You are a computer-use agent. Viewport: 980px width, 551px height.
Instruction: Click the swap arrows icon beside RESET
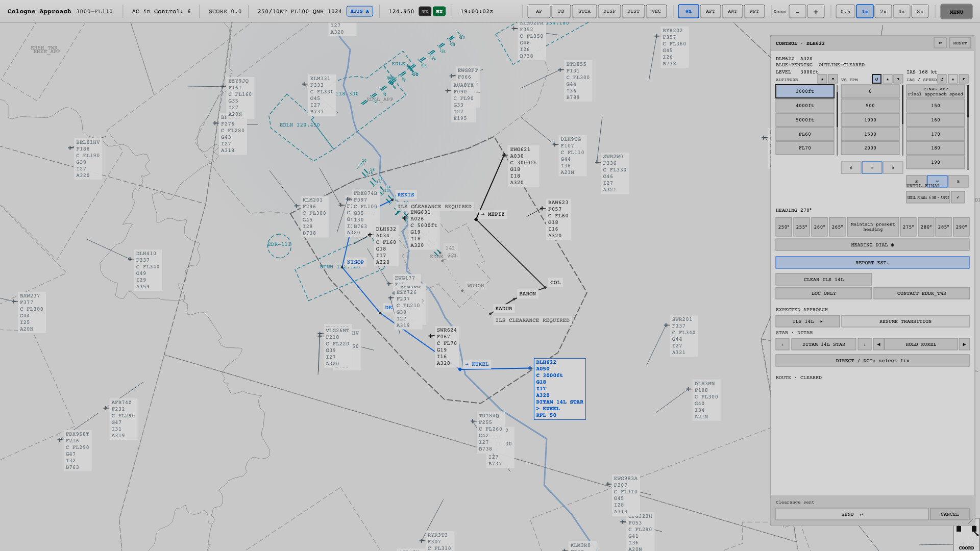(x=940, y=43)
